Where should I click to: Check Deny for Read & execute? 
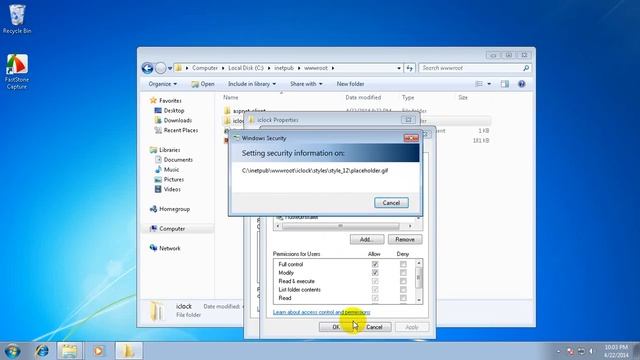click(x=403, y=281)
